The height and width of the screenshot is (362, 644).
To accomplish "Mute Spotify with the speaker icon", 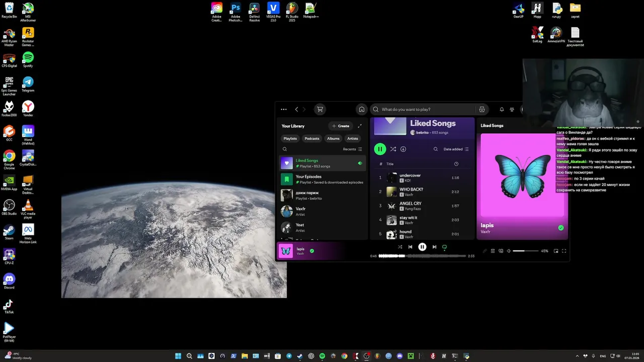I will [509, 251].
